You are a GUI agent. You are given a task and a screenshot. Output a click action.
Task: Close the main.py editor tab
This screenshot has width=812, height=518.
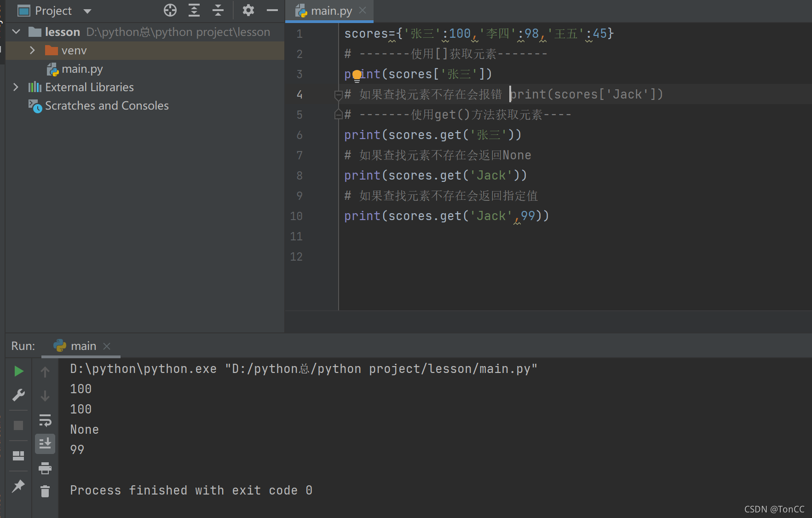(363, 10)
